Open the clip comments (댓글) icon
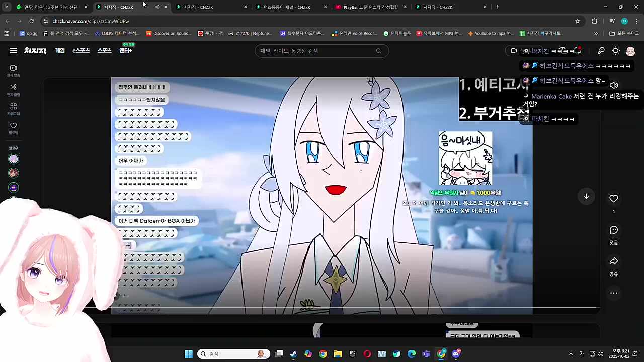 coord(613,230)
